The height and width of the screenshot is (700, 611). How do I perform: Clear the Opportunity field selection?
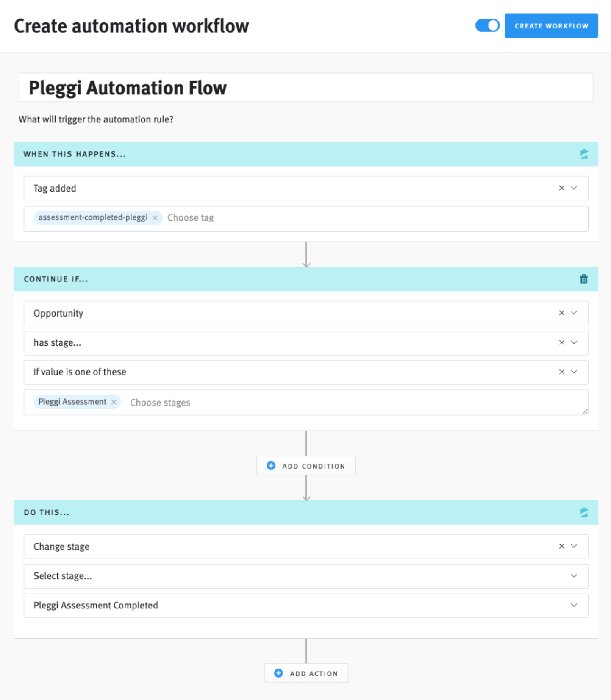(561, 313)
